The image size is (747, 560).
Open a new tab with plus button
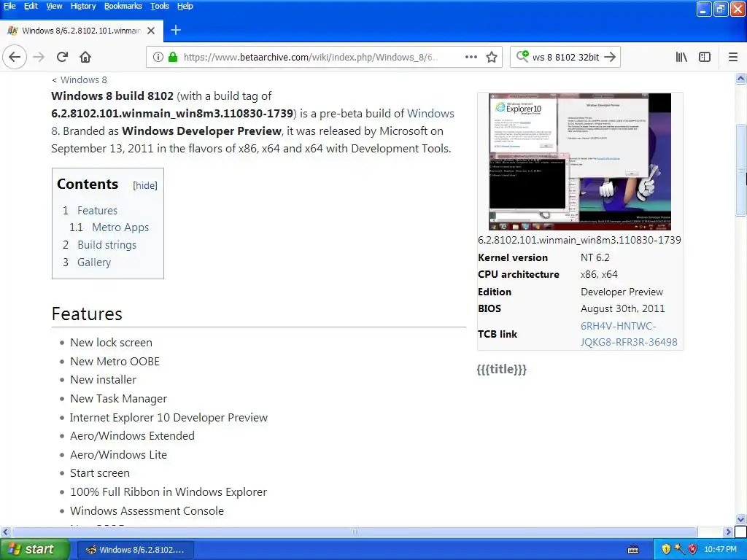pos(175,30)
